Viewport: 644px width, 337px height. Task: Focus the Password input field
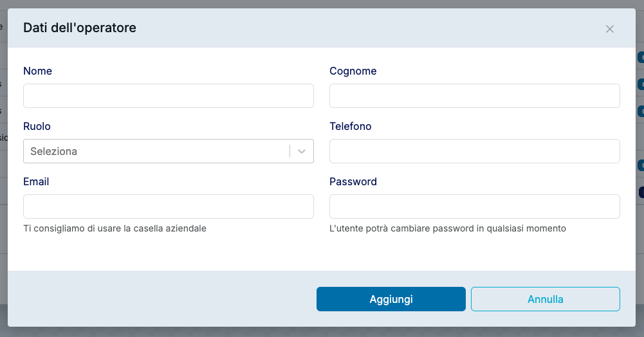tap(474, 206)
